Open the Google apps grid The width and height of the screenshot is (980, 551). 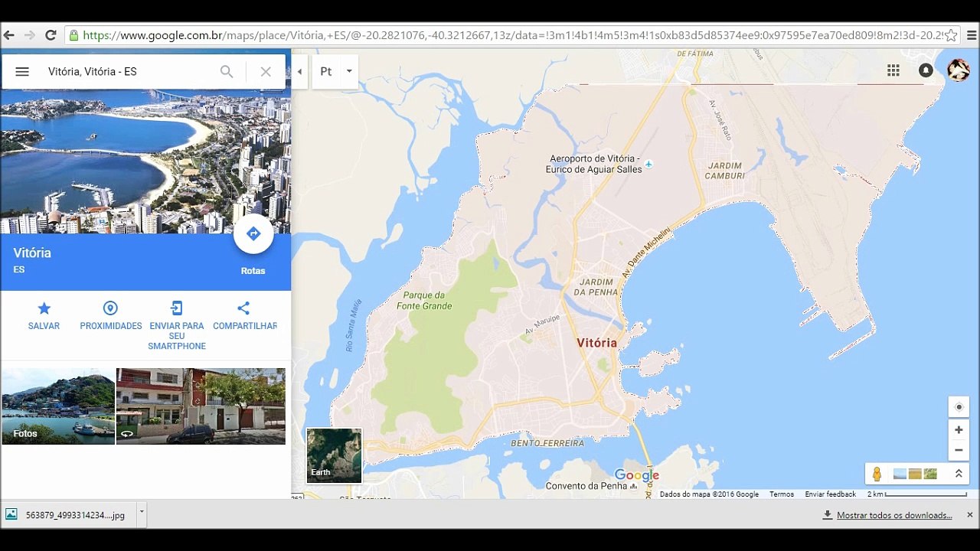point(893,70)
